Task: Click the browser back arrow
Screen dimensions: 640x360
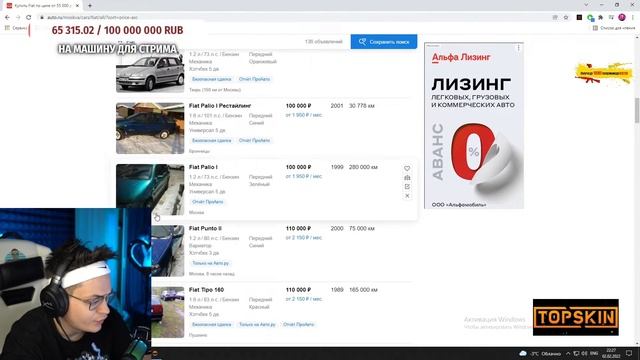Action: (x=7, y=18)
